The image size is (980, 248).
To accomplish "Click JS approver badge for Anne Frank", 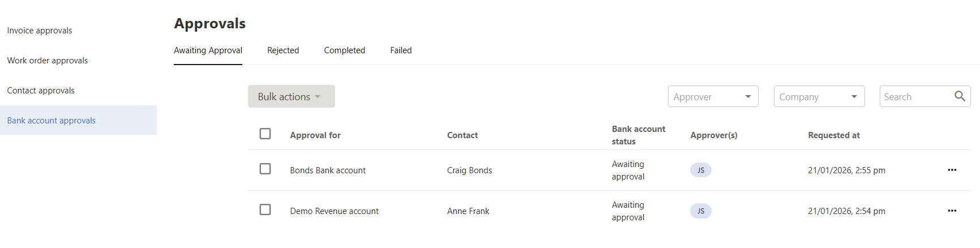I will click(700, 211).
